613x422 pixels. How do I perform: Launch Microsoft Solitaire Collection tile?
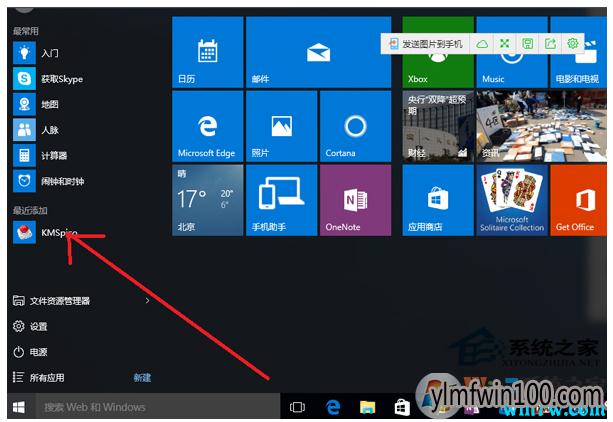(512, 200)
